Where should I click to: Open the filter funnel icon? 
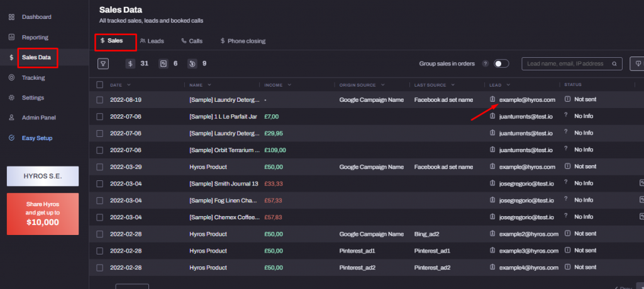[103, 63]
